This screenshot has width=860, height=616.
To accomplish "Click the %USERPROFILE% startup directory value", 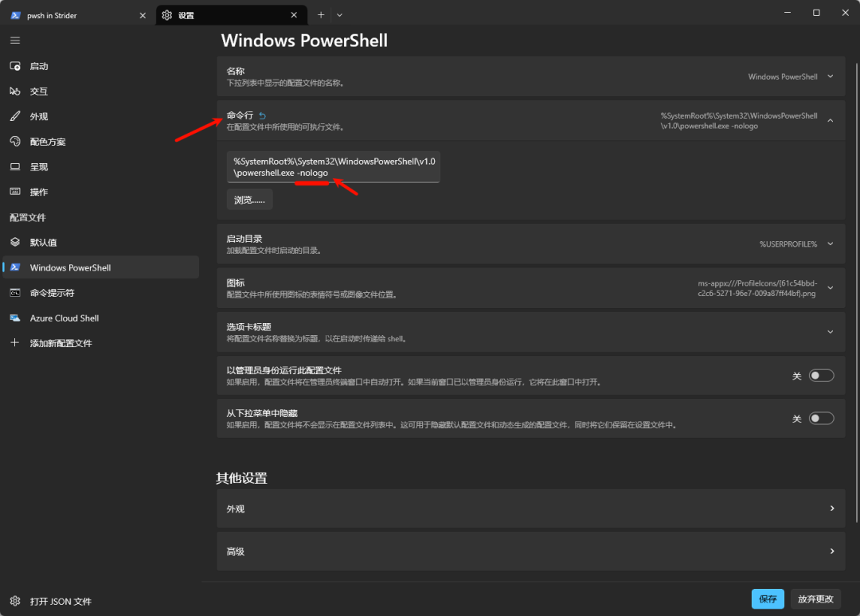I will [788, 244].
